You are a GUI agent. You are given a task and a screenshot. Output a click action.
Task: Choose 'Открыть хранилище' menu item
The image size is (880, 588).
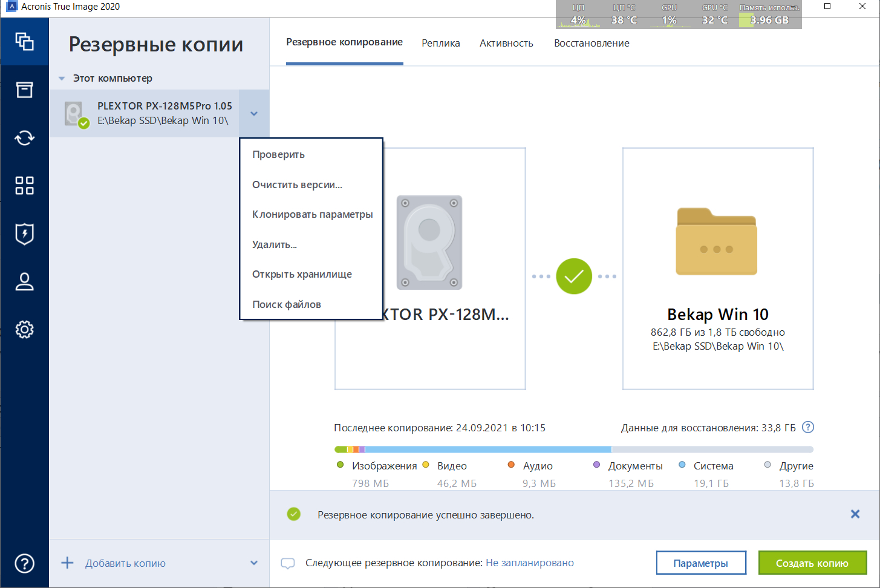[x=311, y=274]
